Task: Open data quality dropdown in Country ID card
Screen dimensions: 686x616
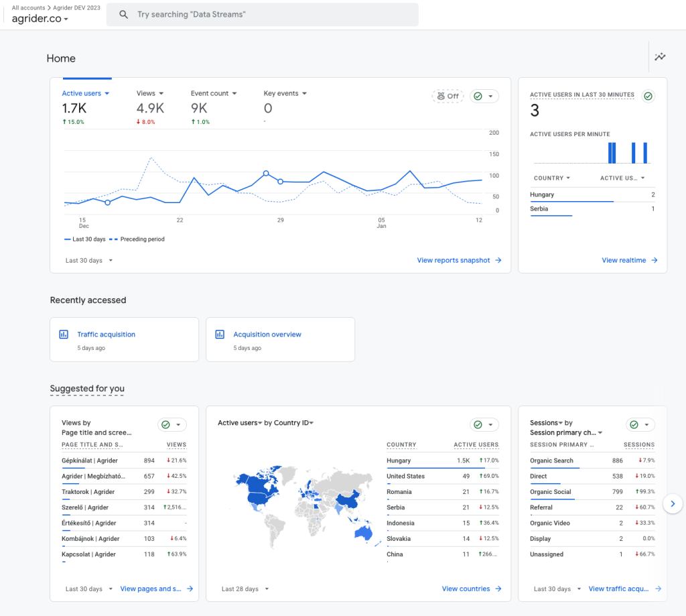Action: point(484,425)
